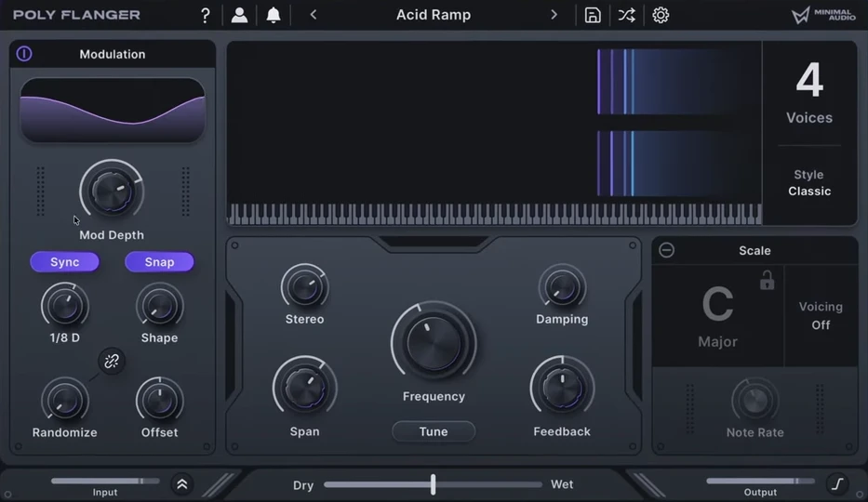Screen dimensions: 868x502
Task: Open the notifications bell icon
Action: (x=274, y=15)
